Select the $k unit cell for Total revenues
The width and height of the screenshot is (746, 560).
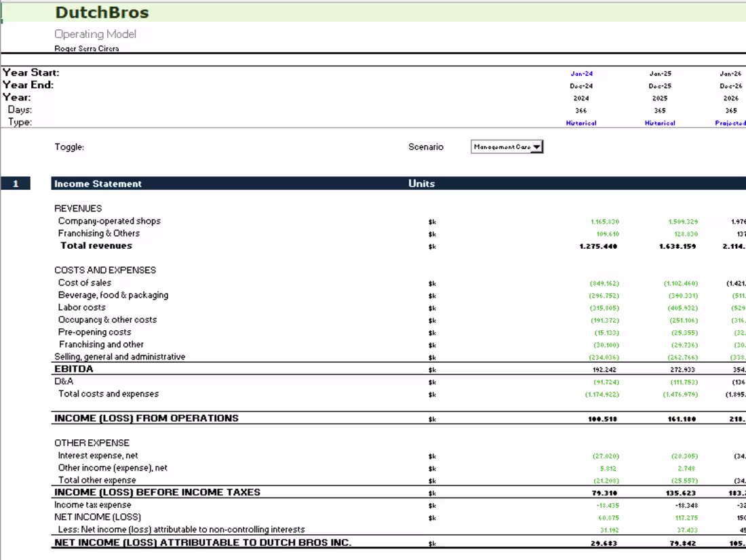point(432,247)
